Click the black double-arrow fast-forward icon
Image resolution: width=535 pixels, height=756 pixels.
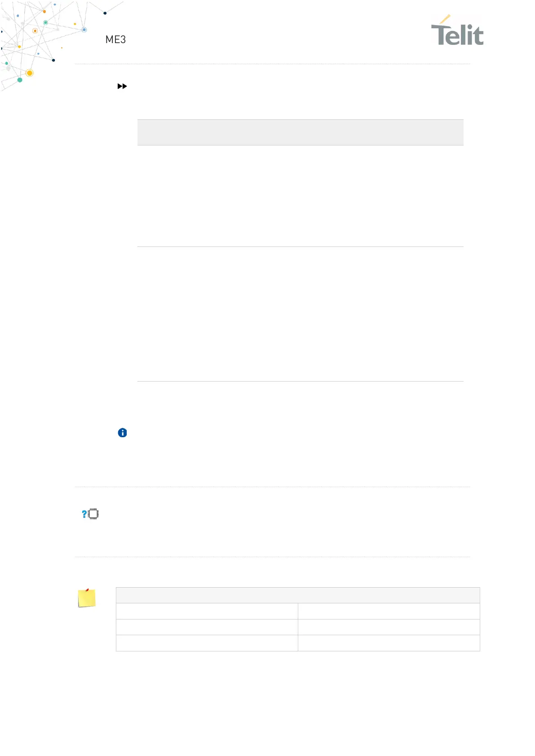coord(122,86)
